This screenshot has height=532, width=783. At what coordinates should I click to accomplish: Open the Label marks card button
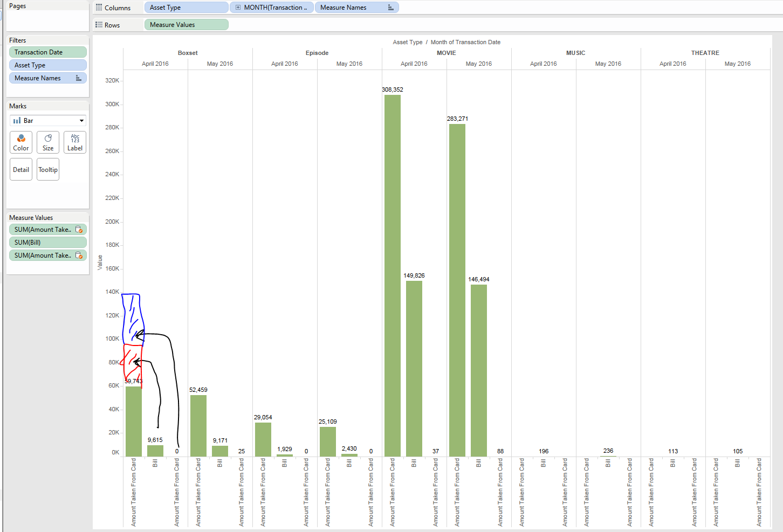75,142
